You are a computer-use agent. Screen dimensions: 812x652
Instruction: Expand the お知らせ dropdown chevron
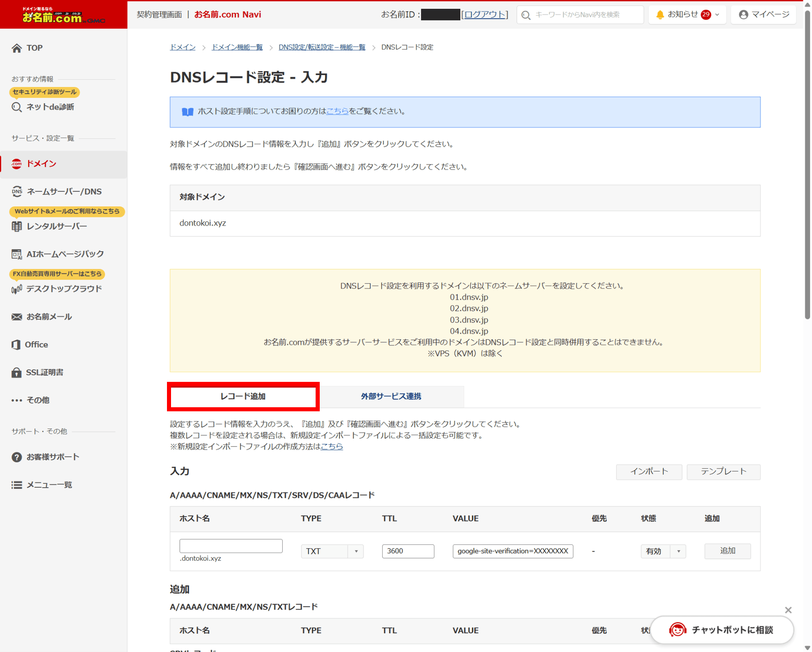717,15
